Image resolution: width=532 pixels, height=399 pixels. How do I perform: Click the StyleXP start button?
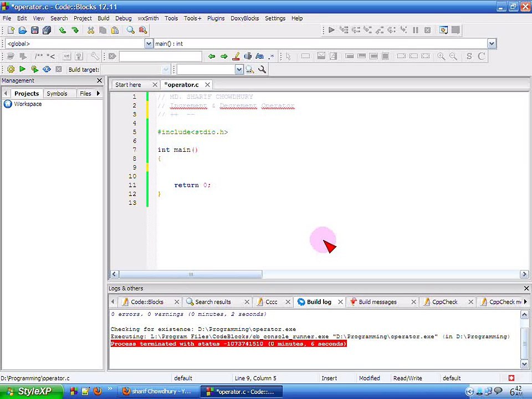point(31,391)
